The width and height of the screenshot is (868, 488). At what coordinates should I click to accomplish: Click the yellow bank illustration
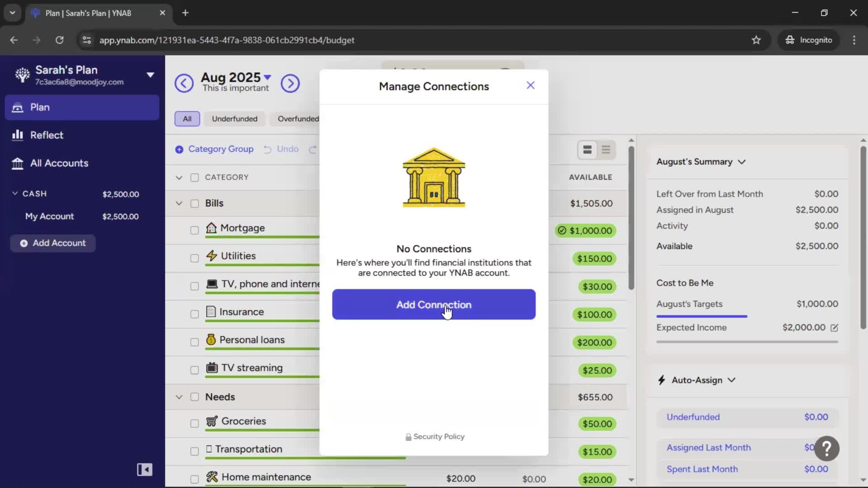434,178
